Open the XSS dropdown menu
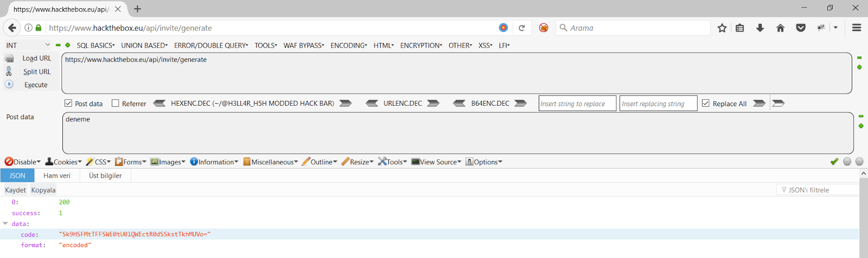The width and height of the screenshot is (868, 258). (486, 46)
